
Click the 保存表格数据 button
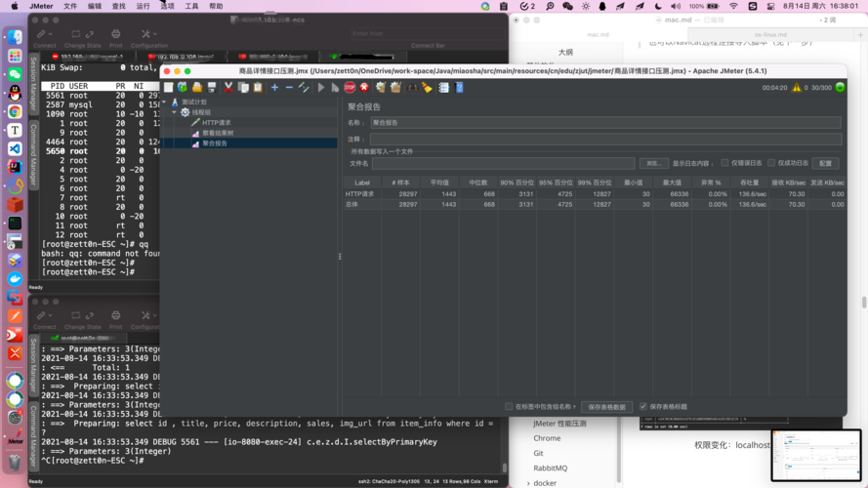606,407
